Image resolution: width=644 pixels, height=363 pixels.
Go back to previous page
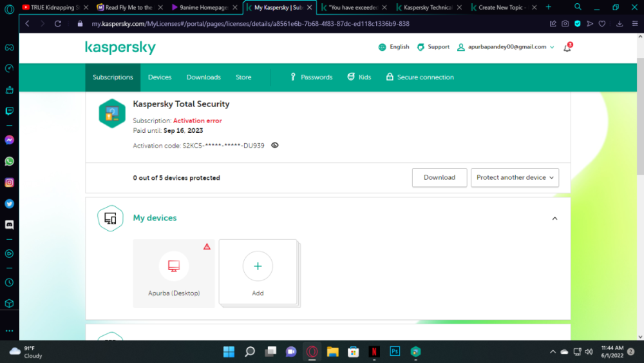27,24
